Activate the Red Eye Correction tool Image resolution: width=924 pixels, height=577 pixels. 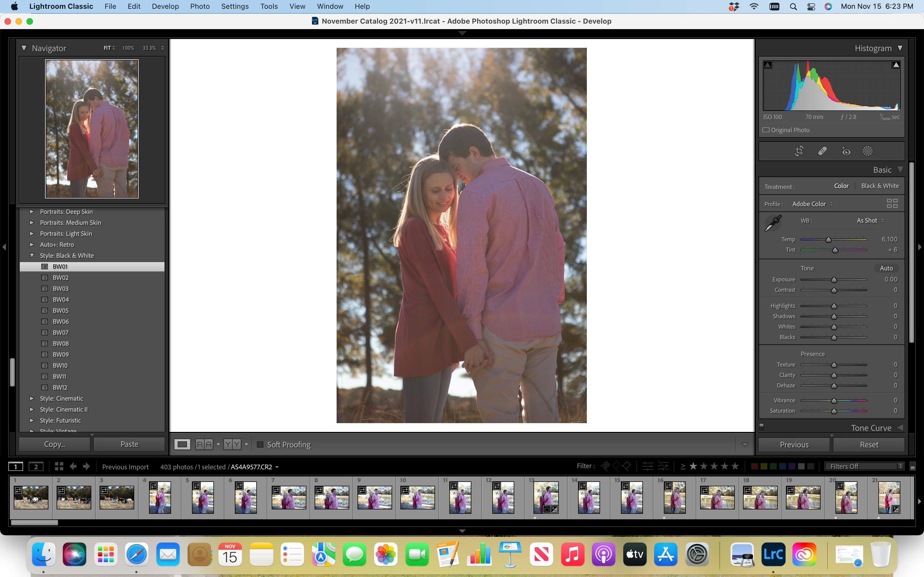846,151
